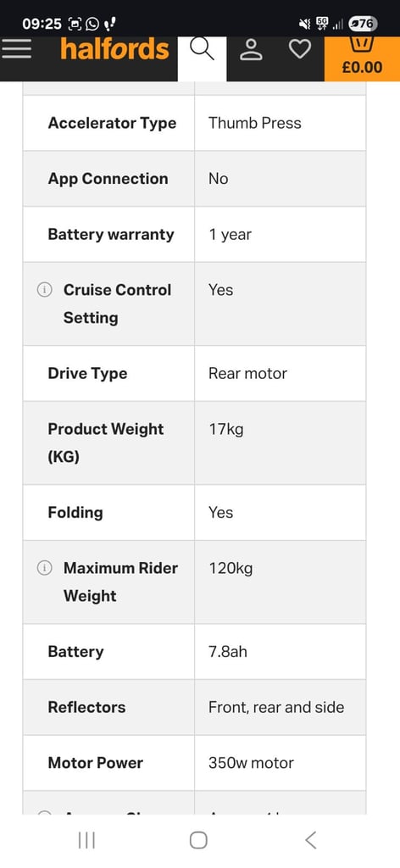Tap the 350w motor value
This screenshot has height=868, width=400.
251,763
